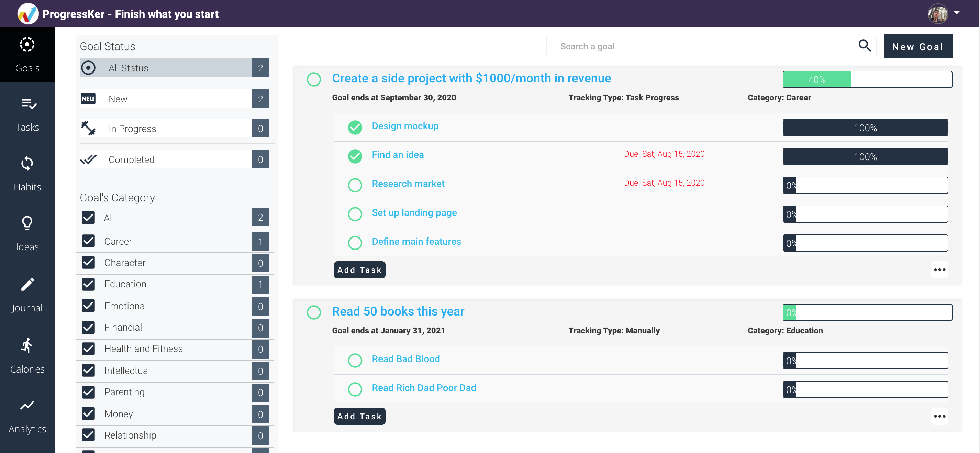Select the All Status radio option

[x=88, y=68]
